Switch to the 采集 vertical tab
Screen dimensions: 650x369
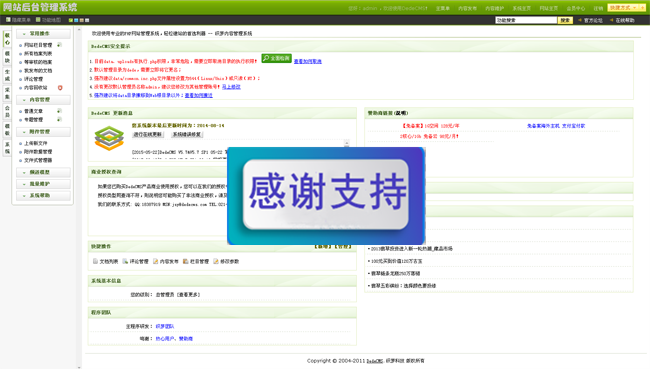coord(7,93)
